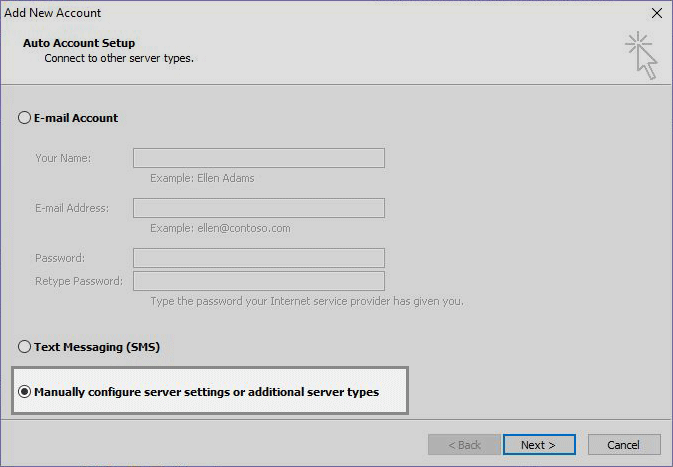Click the Back button
Screen dimensions: 673x467
463,445
